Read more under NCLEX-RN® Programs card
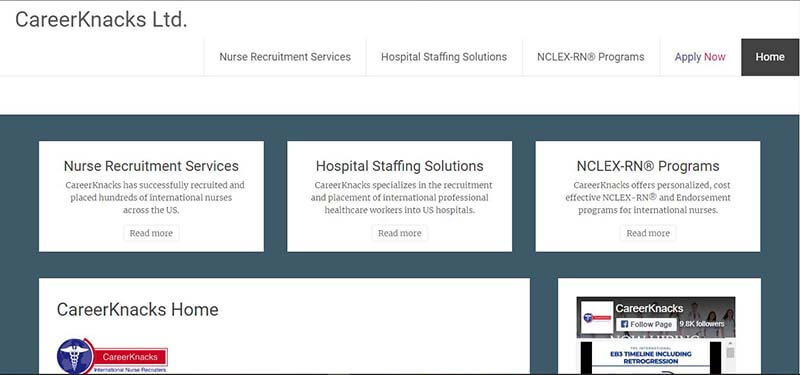The image size is (800, 375). [x=648, y=233]
